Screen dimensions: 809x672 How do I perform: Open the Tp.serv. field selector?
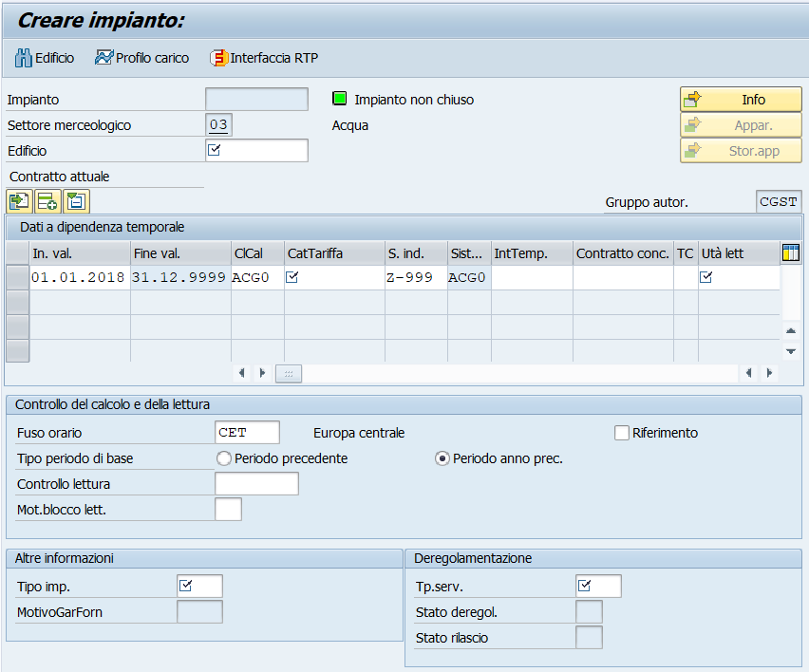pyautogui.click(x=598, y=587)
